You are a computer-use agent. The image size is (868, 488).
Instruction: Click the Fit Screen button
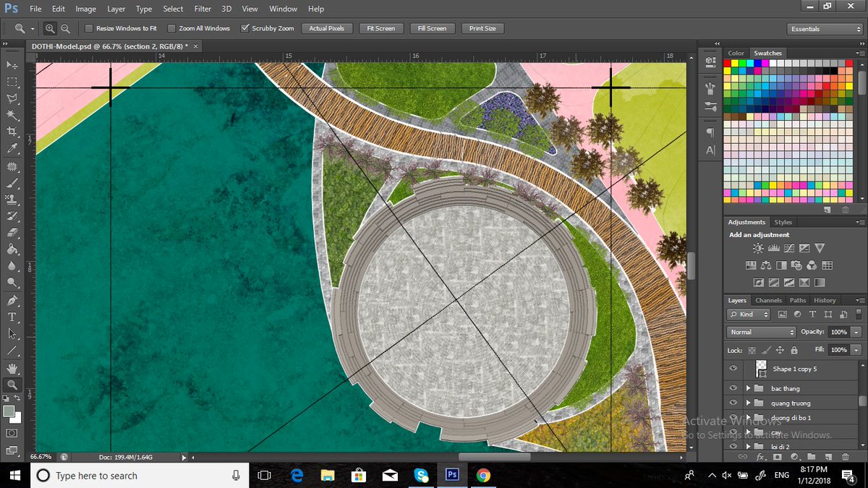coord(380,29)
